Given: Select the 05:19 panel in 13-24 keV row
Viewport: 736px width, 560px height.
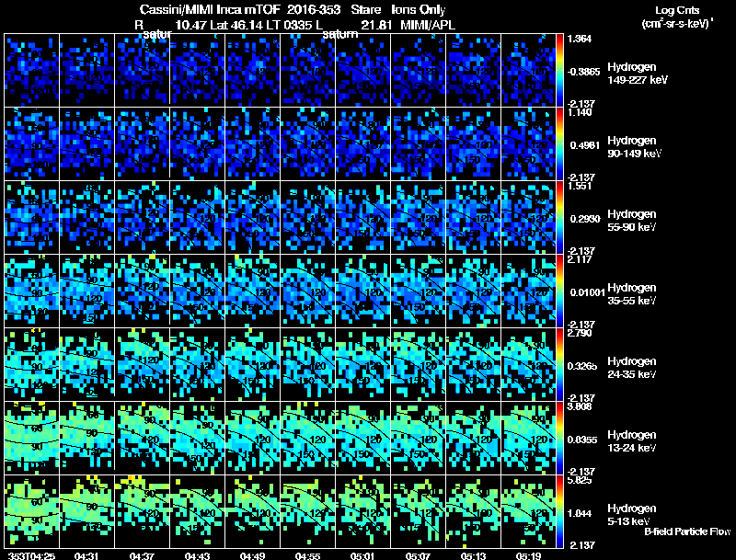Looking at the screenshot, I should [x=528, y=438].
